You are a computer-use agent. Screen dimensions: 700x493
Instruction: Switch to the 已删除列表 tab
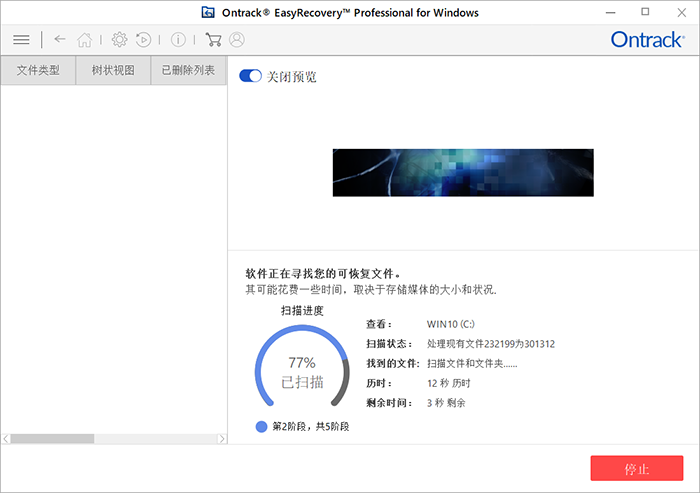pyautogui.click(x=188, y=70)
